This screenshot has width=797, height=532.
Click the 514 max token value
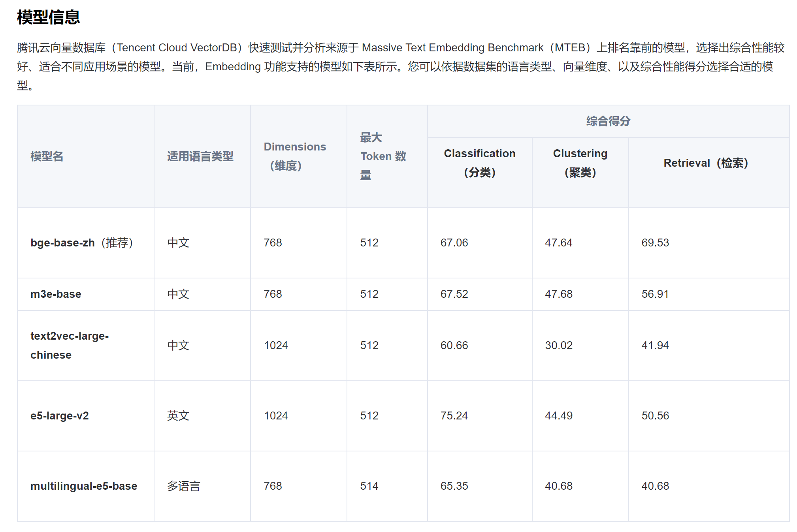click(x=369, y=486)
